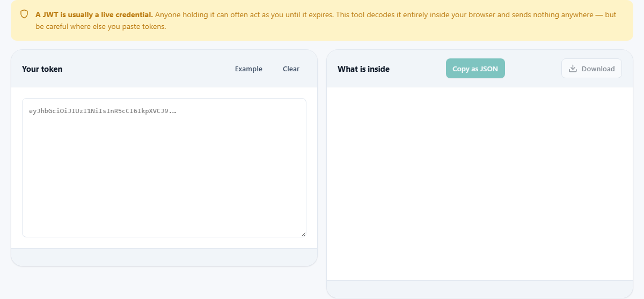644x299 pixels.
Task: Focus the JWT token text area
Action: (164, 168)
